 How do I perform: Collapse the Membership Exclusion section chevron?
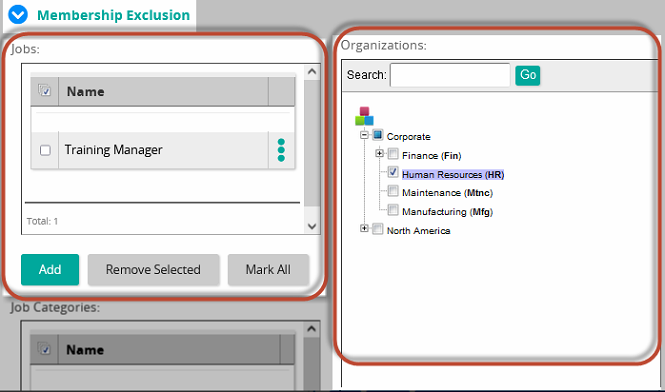pyautogui.click(x=18, y=15)
